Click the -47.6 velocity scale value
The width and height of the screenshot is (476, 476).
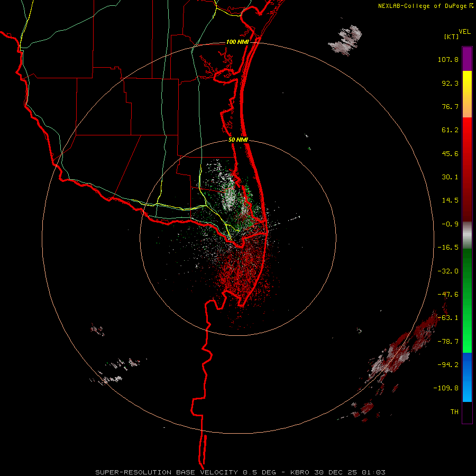point(448,295)
